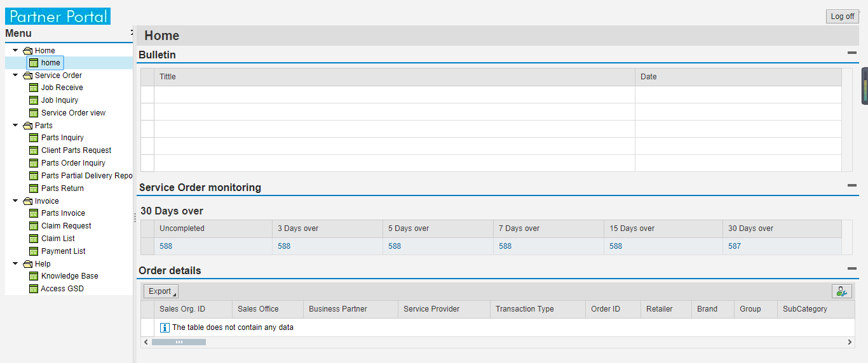Viewport: 868px width, 363px height.
Task: Click the Parts Partial Delivery Report icon
Action: (34, 176)
